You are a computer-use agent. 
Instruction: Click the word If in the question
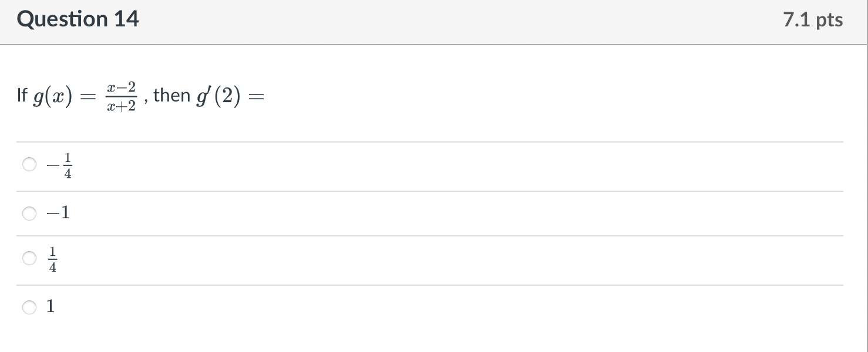(22, 95)
